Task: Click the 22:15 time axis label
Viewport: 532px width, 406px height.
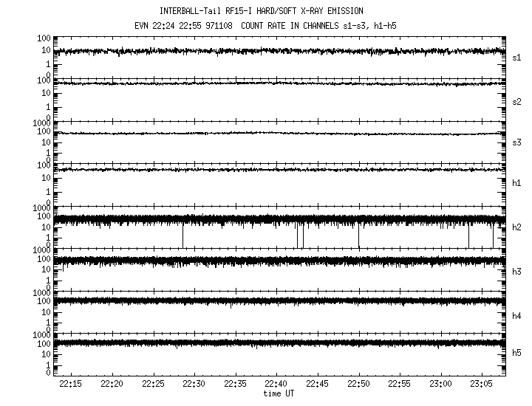Action: pyautogui.click(x=71, y=385)
